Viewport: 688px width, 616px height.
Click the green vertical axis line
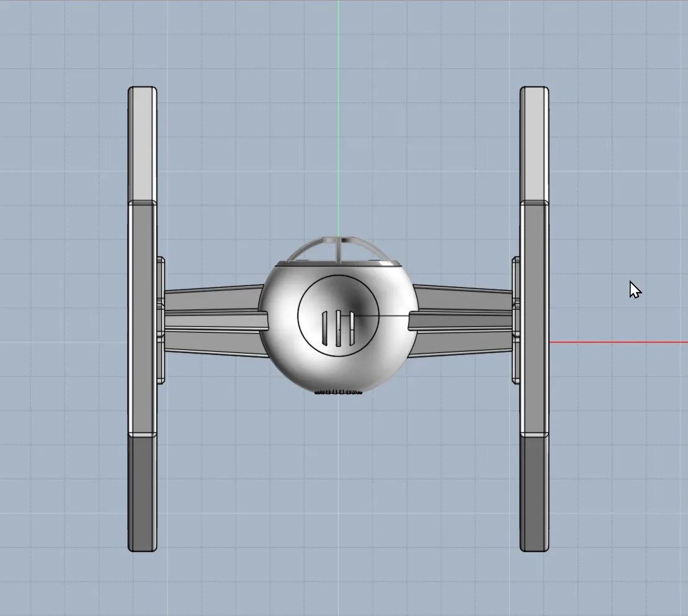[338, 118]
